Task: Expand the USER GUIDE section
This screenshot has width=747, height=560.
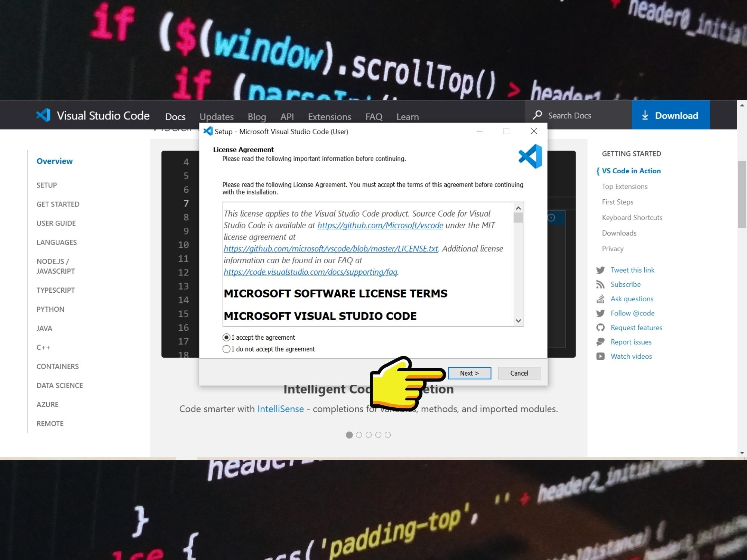Action: pos(56,223)
